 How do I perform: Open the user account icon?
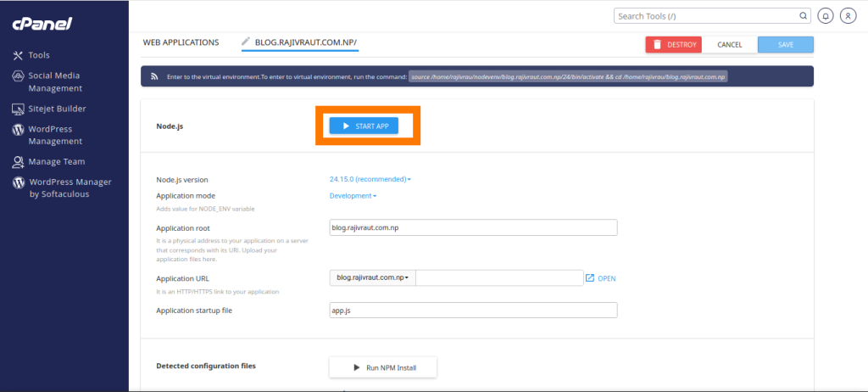point(848,16)
